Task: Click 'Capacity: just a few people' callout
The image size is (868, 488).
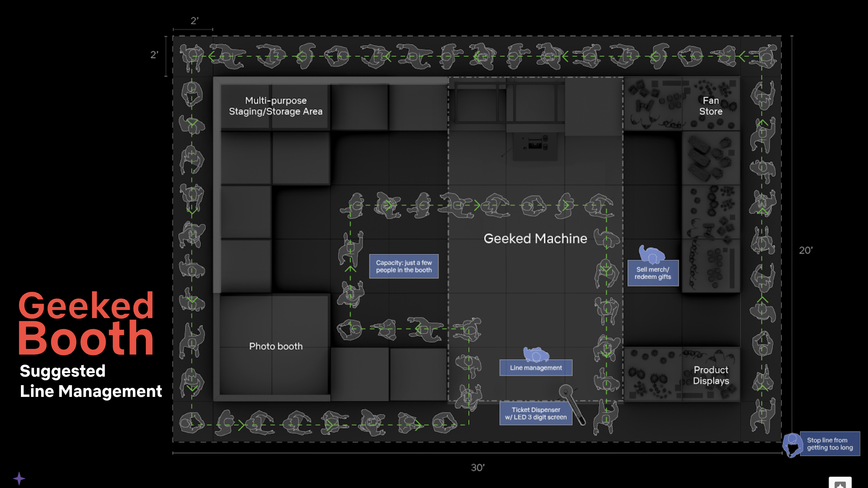Action: point(404,266)
